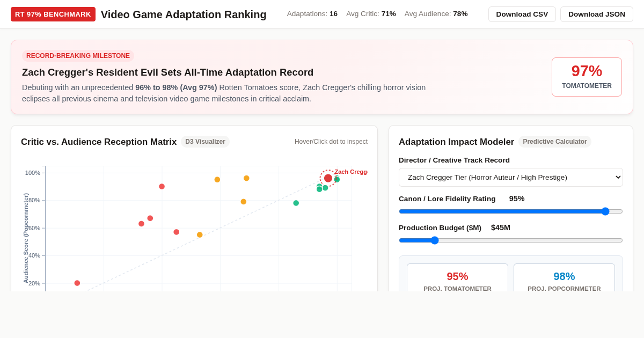This screenshot has height=338, width=644.
Task: Download the ranking data as CSV
Action: (x=522, y=14)
